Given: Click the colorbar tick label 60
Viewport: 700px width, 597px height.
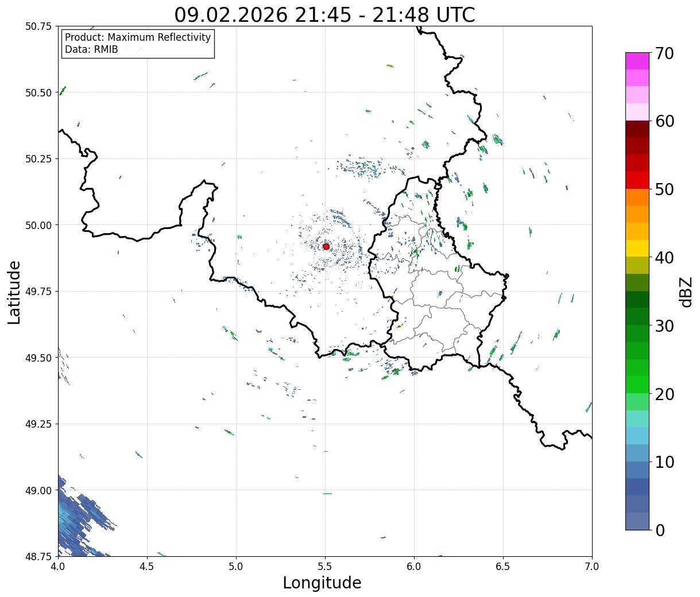Looking at the screenshot, I should click(x=664, y=121).
